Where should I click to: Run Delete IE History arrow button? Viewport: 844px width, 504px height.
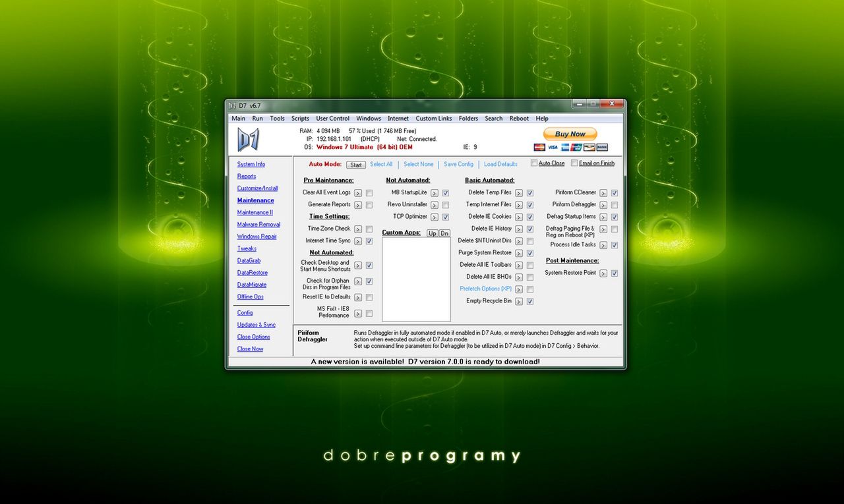[519, 229]
